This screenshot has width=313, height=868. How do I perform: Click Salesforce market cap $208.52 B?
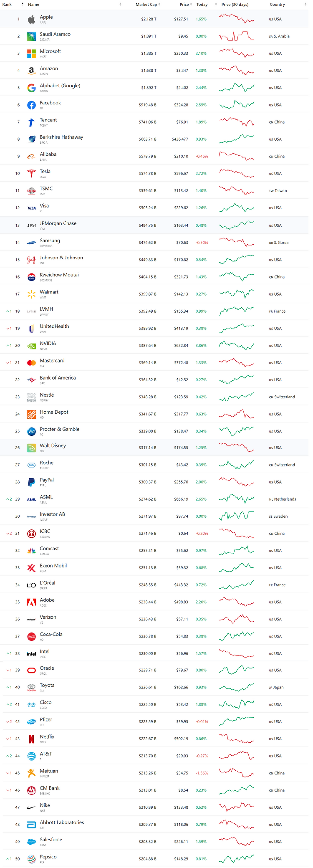point(148,842)
